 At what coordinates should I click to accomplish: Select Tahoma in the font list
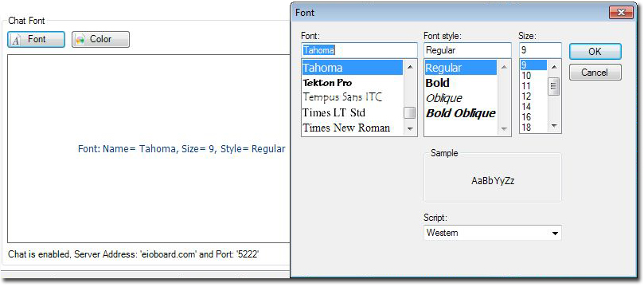[352, 68]
